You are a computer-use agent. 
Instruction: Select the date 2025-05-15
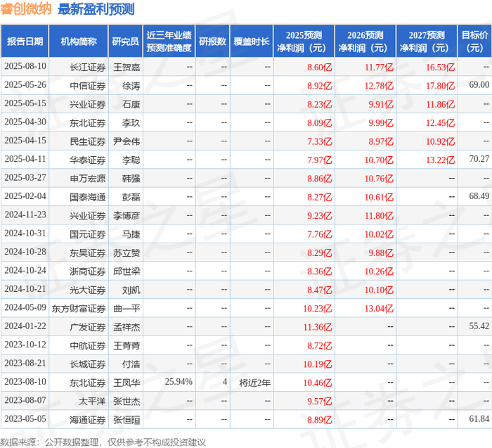click(x=25, y=103)
